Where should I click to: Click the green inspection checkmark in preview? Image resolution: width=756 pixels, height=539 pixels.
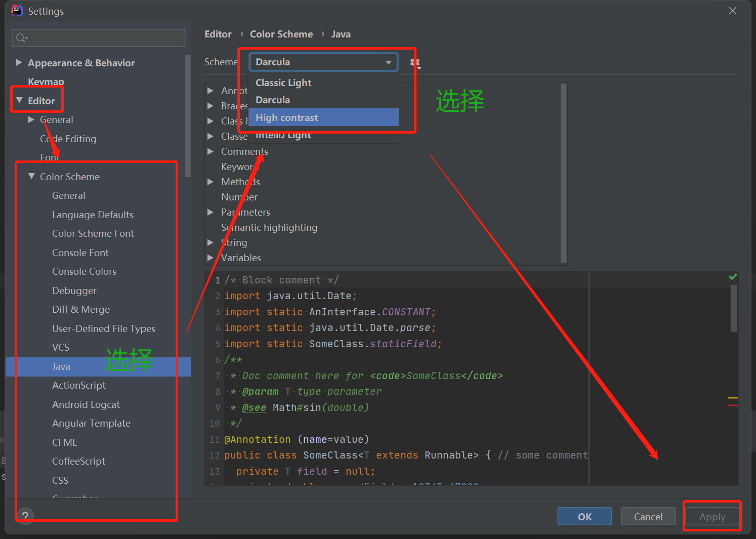pos(732,277)
